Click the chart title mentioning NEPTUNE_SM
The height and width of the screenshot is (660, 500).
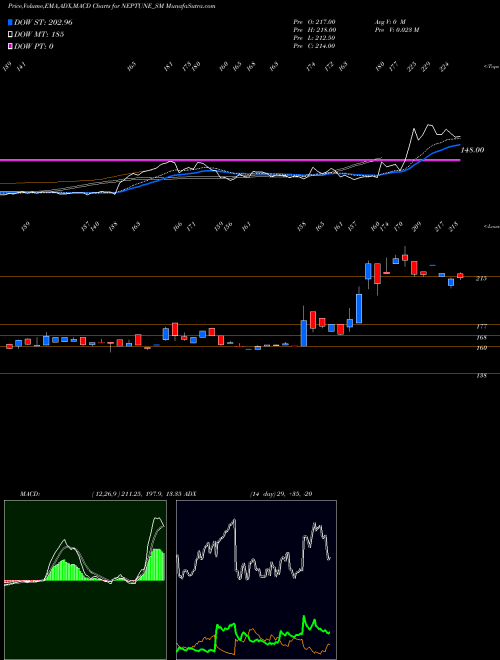point(112,6)
